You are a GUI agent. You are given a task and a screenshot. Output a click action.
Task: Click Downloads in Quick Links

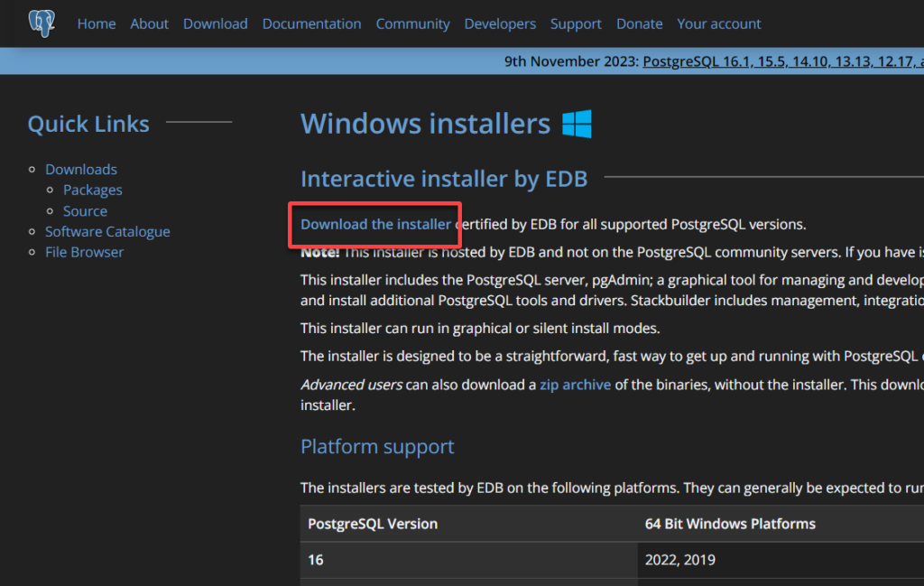pyautogui.click(x=81, y=170)
